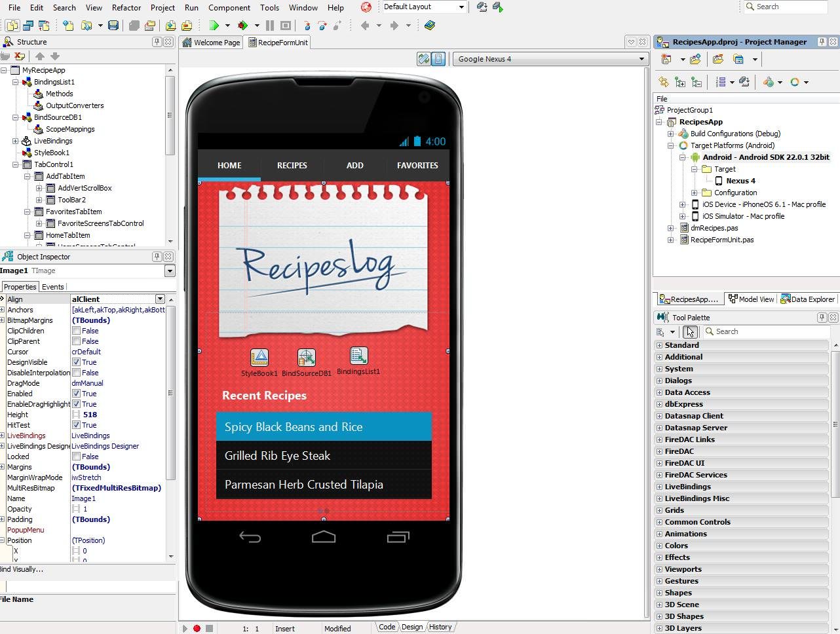Screen dimensions: 840x634
Task: Click the Help book icon in toolbar
Action: [430, 26]
